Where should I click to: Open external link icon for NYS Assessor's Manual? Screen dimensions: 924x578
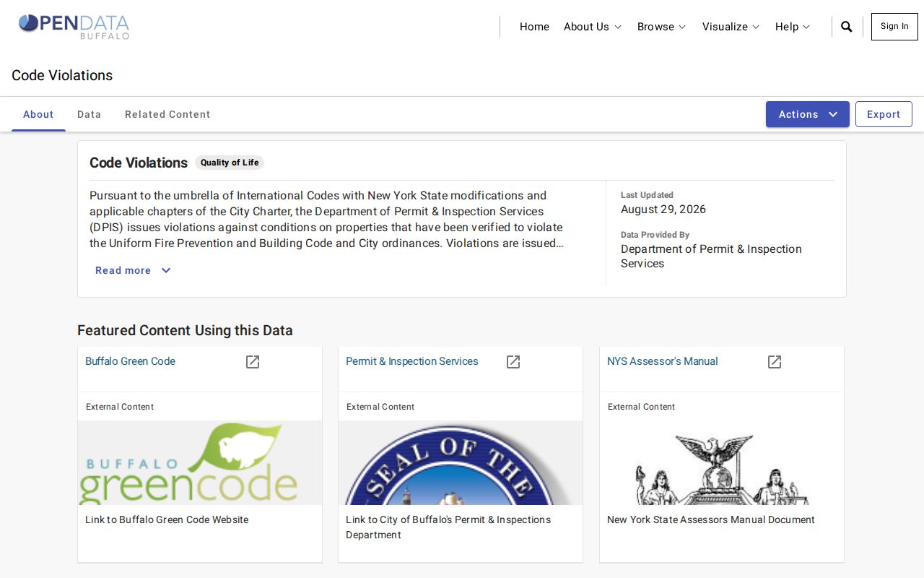pos(775,362)
